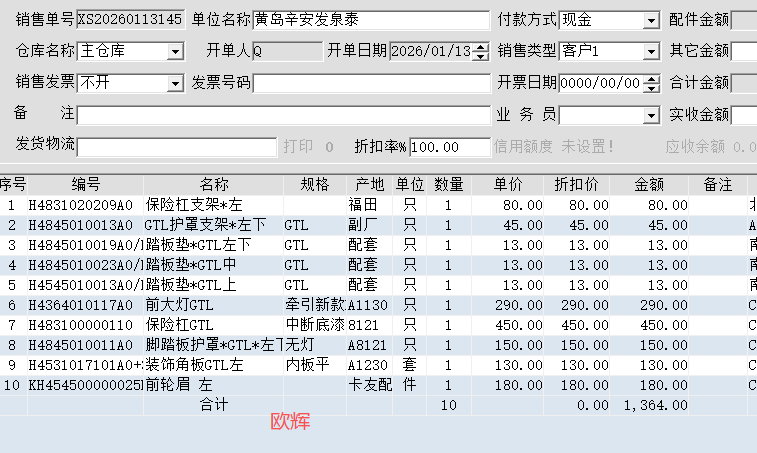The height and width of the screenshot is (453, 757).
Task: Click into the 备注 remarks input box
Action: (283, 115)
